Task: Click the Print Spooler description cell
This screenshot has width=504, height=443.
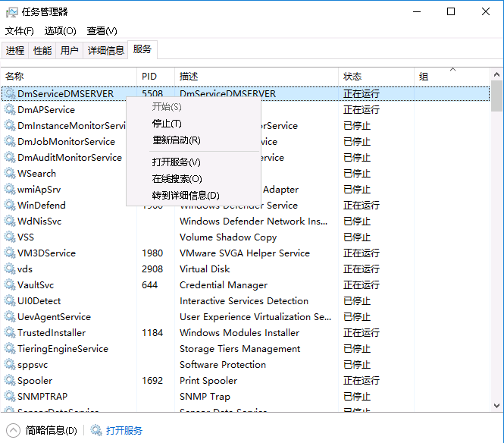Action: pos(208,380)
